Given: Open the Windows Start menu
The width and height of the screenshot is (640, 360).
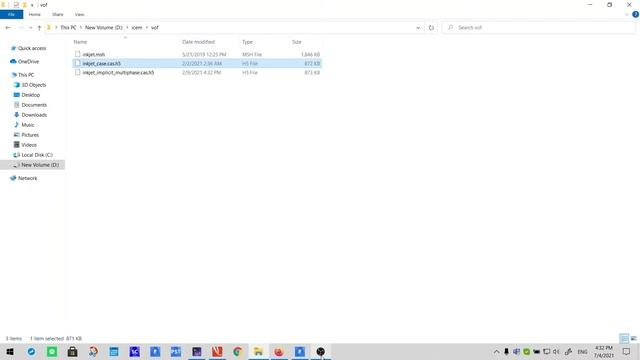Looking at the screenshot, I should [10, 351].
